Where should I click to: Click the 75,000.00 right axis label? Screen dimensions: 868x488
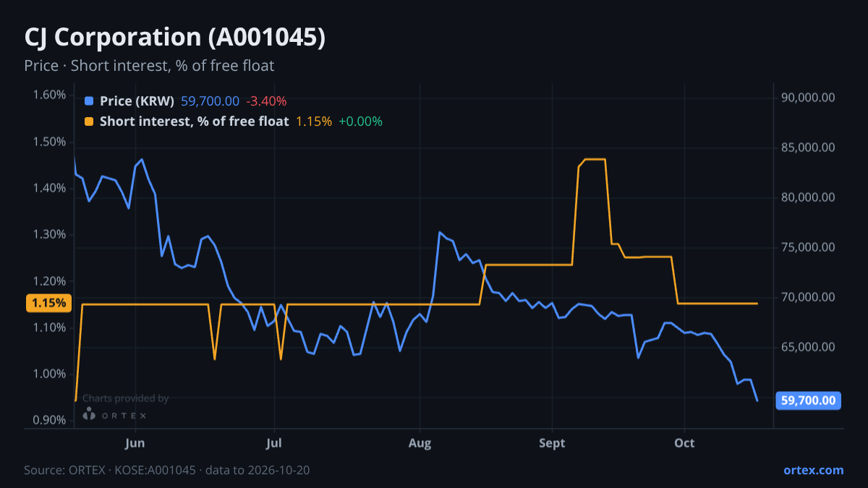pos(809,247)
